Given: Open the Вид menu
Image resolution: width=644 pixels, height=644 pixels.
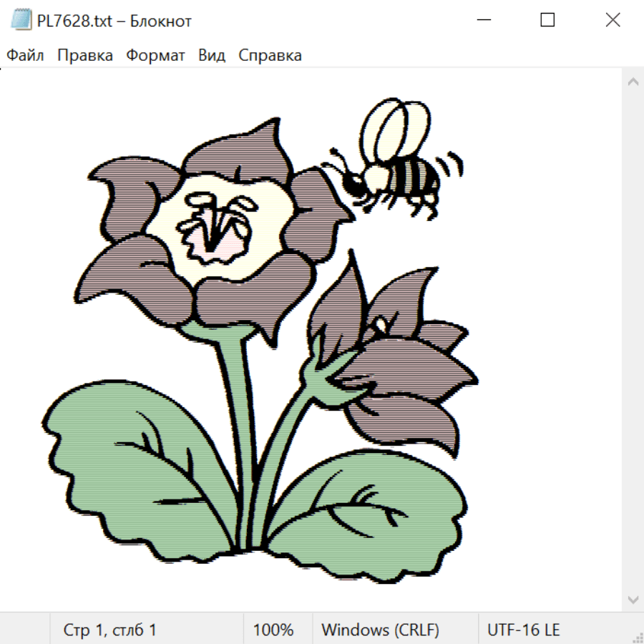Looking at the screenshot, I should click(x=212, y=56).
